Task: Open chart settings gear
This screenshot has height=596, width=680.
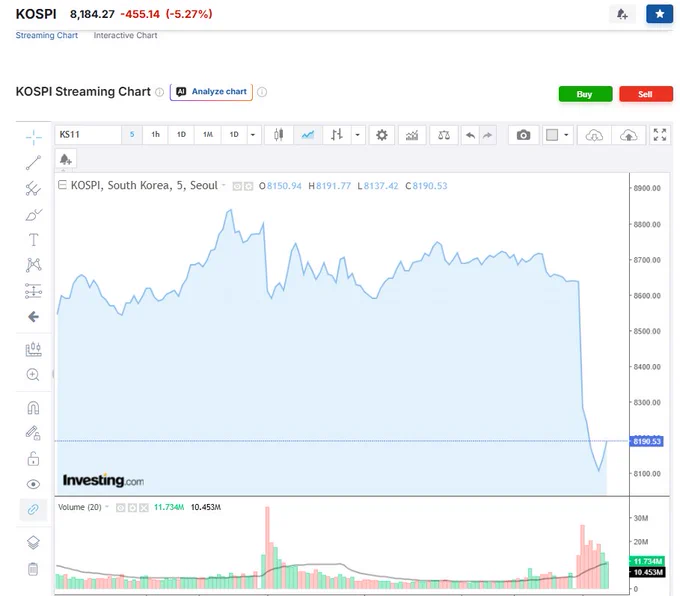Action: (x=382, y=135)
